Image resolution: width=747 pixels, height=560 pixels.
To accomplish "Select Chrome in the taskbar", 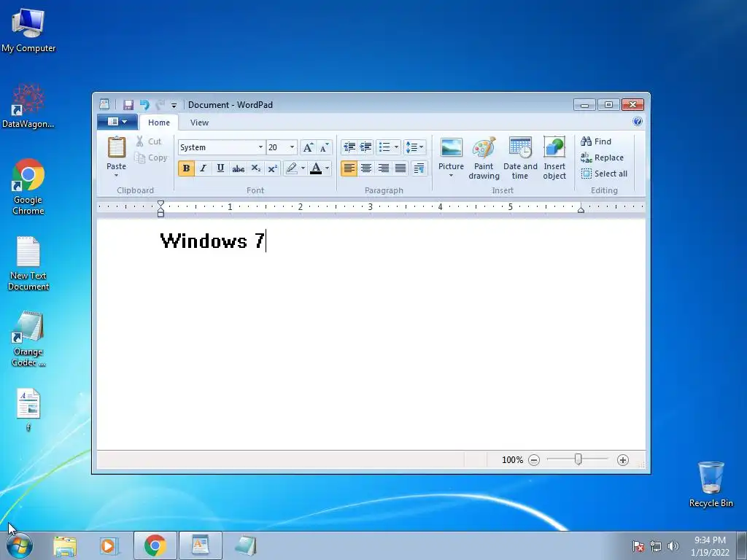I will [155, 545].
